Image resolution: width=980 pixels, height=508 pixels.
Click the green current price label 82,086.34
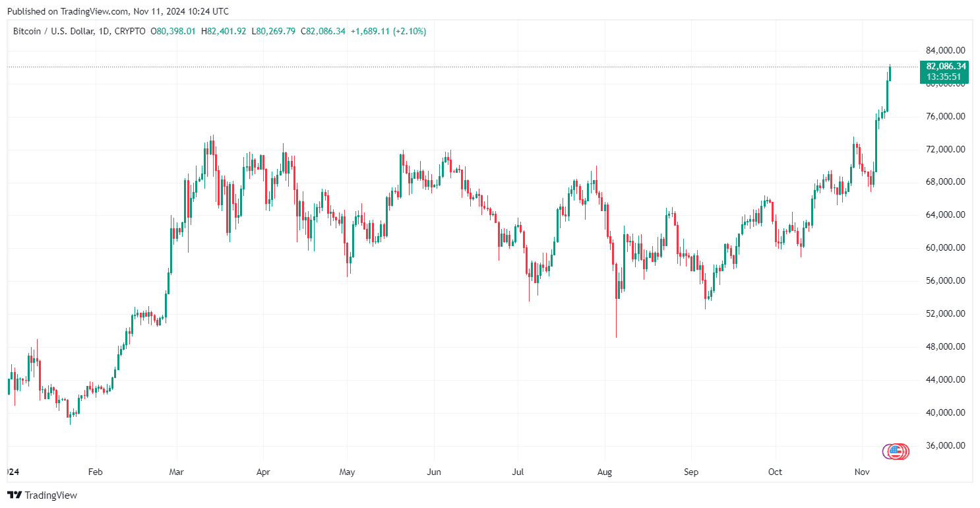pyautogui.click(x=946, y=66)
